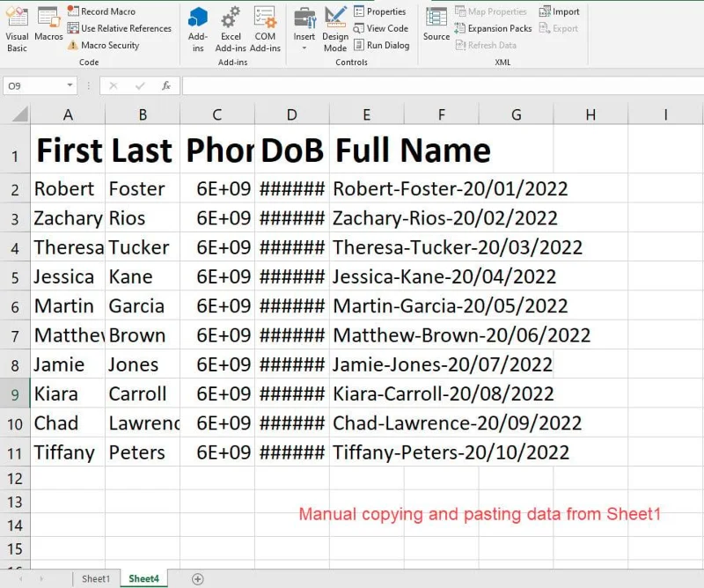Toggle Design Mode on
Viewport: 704px width, 588px height.
coord(335,27)
